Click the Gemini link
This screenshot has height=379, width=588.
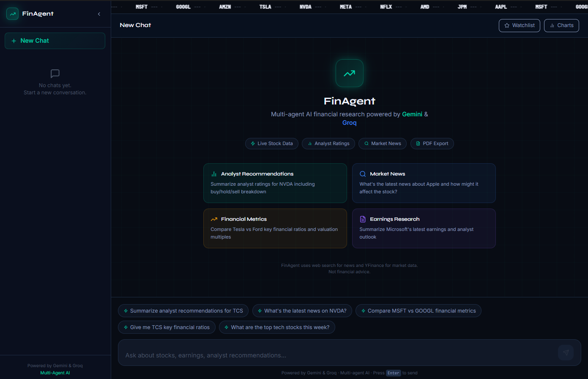[412, 114]
